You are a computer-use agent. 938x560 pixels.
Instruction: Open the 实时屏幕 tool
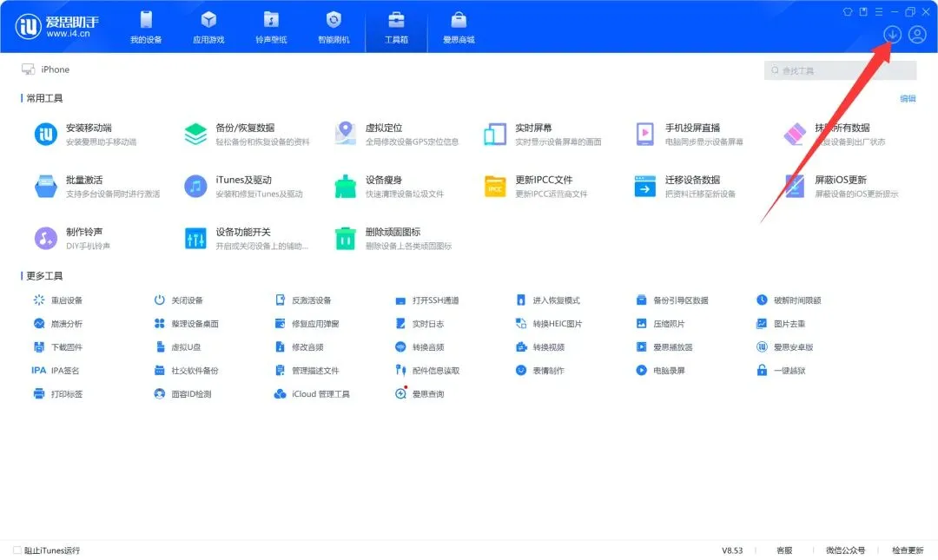(542, 134)
